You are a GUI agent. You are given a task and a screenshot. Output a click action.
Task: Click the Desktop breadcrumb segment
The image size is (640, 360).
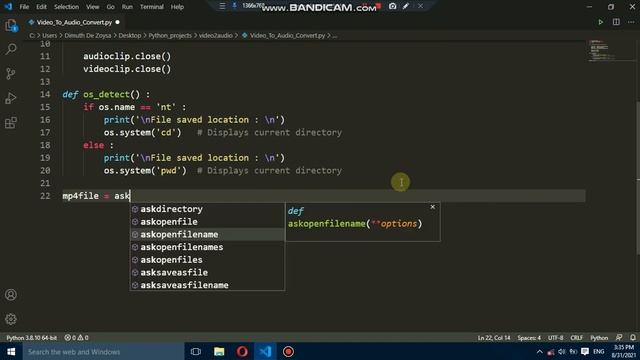coord(130,36)
